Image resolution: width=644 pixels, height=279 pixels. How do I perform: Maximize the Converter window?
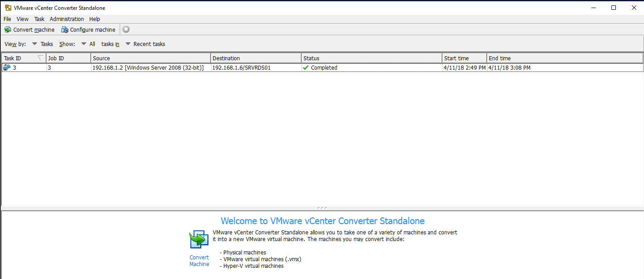pyautogui.click(x=614, y=8)
